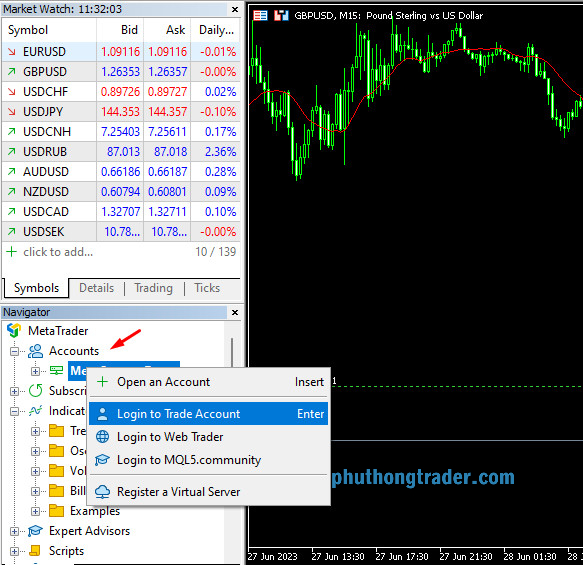Viewport: 583px width, 565px height.
Task: Click the MetaTrader logo icon in Navigator
Action: pyautogui.click(x=14, y=330)
